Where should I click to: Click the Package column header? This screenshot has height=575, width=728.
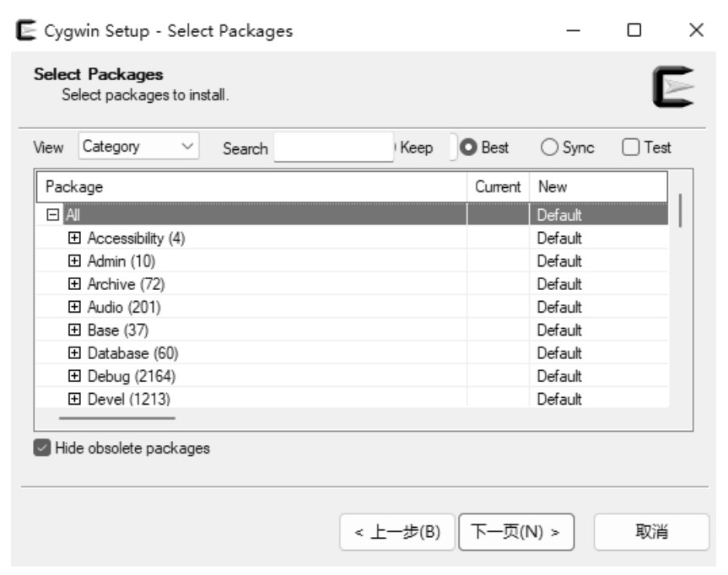coord(251,187)
